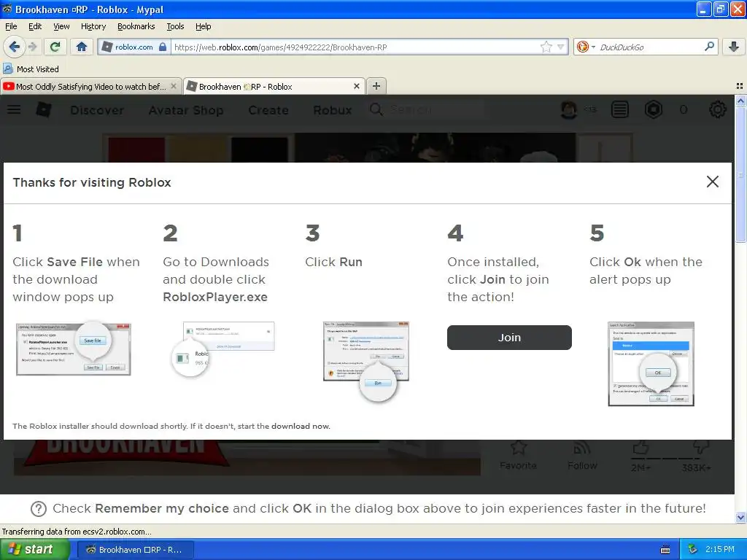Open the Bookmarks menu
Viewport: 747px width, 560px height.
(136, 26)
